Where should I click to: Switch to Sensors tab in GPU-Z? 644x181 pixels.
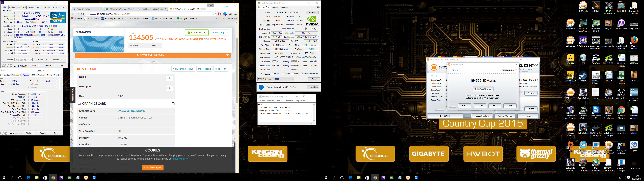(275, 8)
